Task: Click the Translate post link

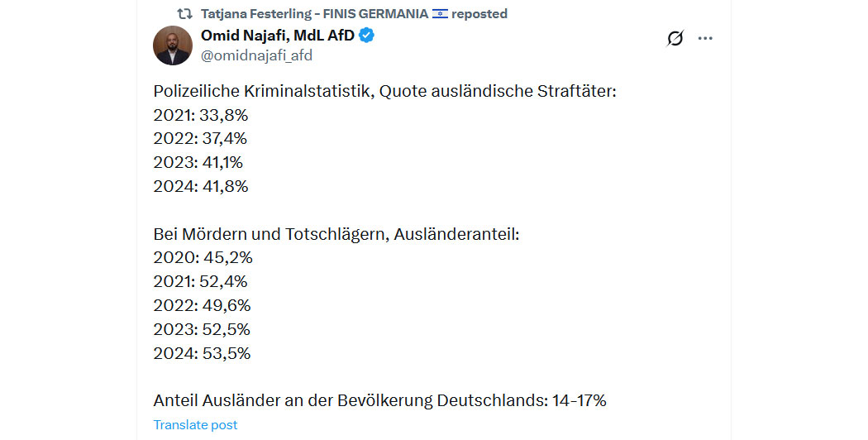Action: [x=195, y=424]
